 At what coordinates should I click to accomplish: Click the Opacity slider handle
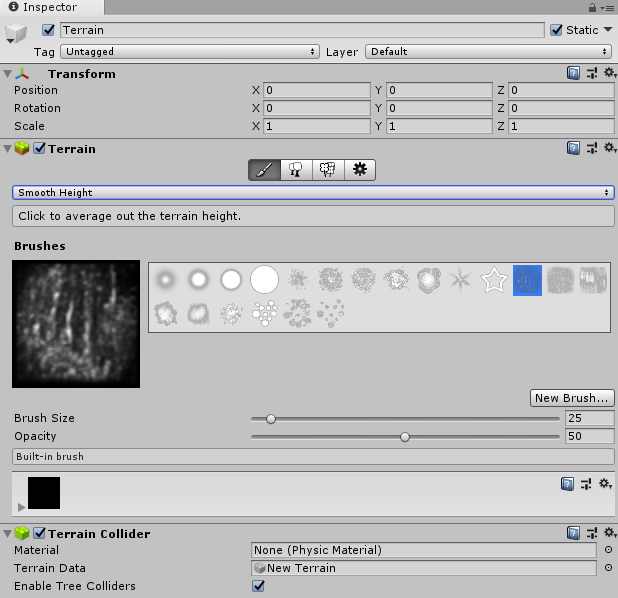coord(405,436)
